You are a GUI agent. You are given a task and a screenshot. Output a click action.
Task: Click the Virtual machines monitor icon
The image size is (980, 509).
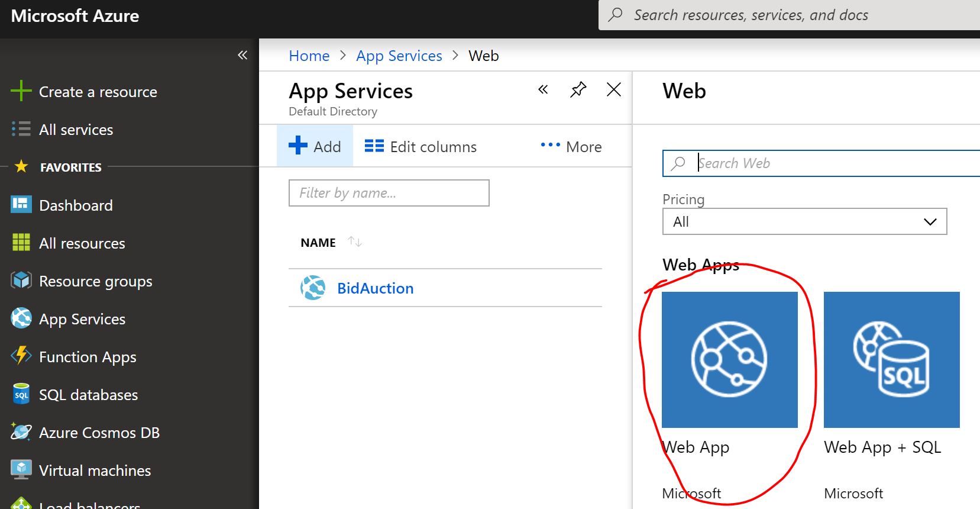(21, 469)
